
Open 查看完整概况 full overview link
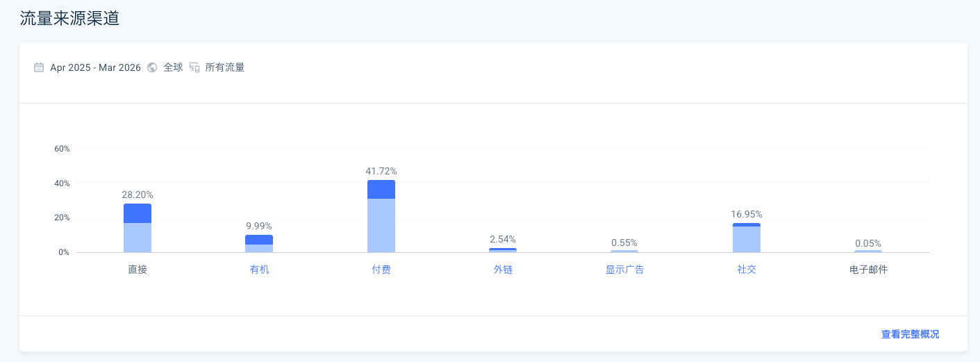click(910, 334)
